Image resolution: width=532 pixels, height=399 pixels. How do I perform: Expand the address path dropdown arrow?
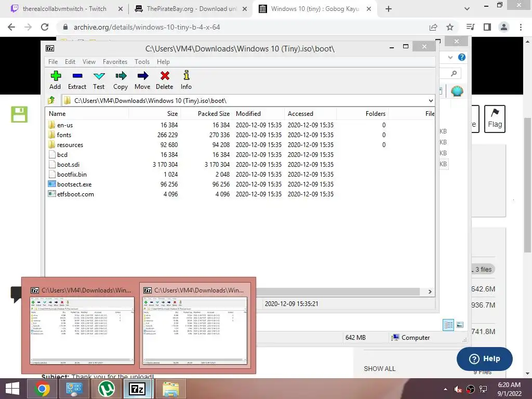pyautogui.click(x=431, y=101)
